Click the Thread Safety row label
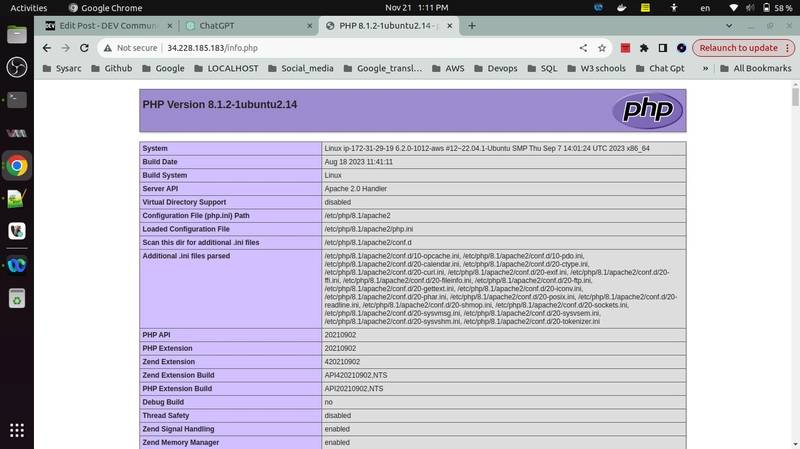Viewport: 800px width, 449px height. pos(166,416)
